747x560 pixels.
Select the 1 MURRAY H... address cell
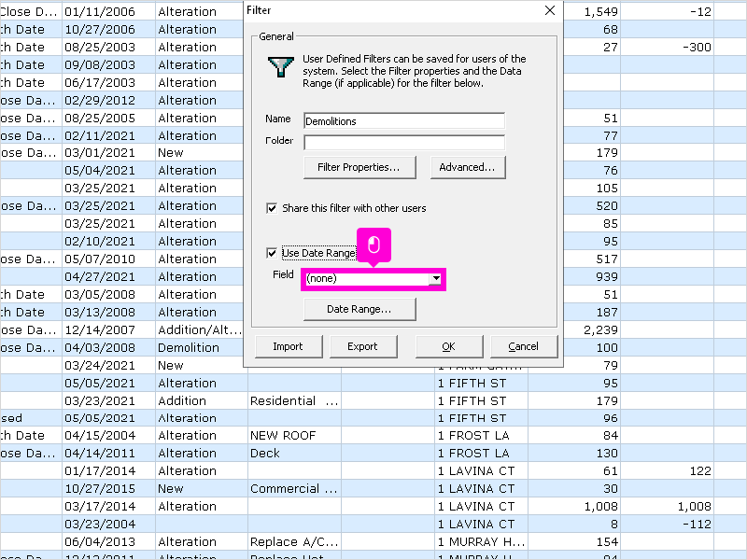click(x=481, y=541)
